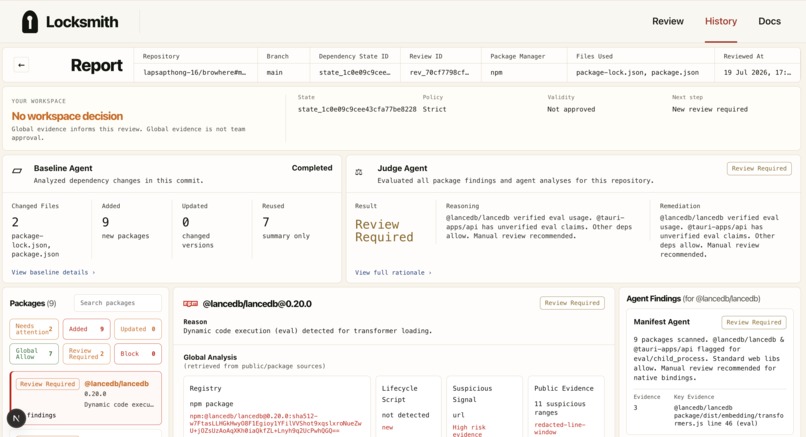
Task: Click Key Evidence transformers.js line 46 entry
Action: 728,415
